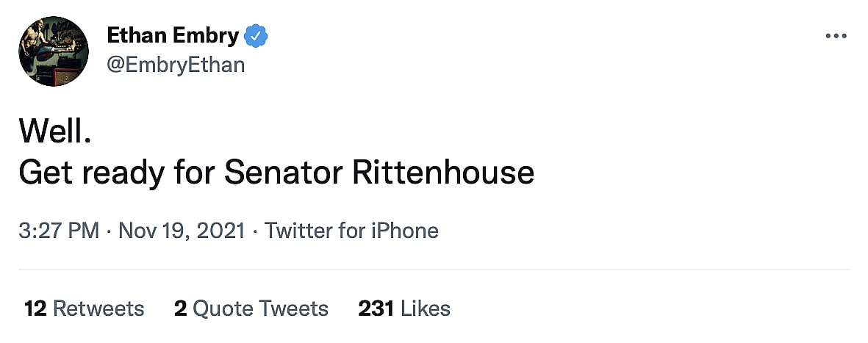Open the three-dot more options menu

836,36
